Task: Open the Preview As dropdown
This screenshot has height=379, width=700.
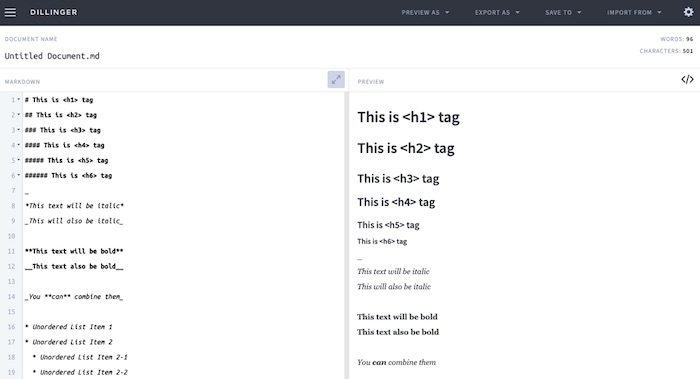Action: pyautogui.click(x=425, y=12)
